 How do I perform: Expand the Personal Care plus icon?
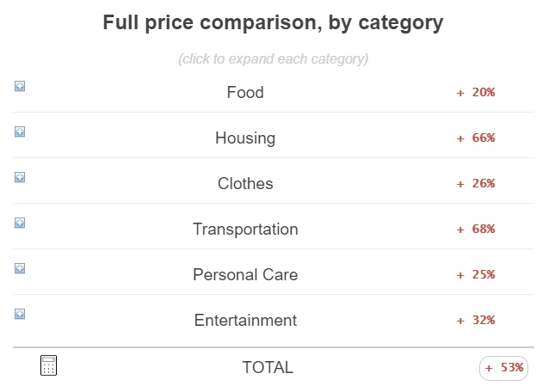[20, 268]
